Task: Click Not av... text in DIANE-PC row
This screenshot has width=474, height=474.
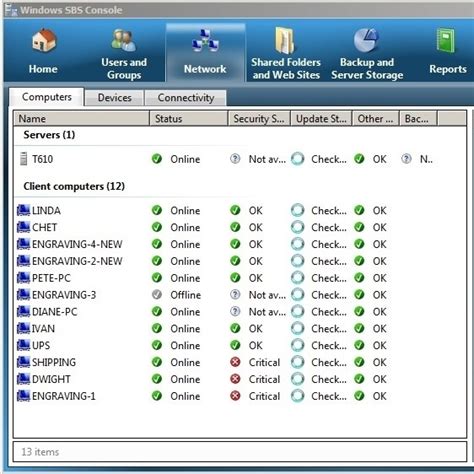Action: click(x=267, y=312)
